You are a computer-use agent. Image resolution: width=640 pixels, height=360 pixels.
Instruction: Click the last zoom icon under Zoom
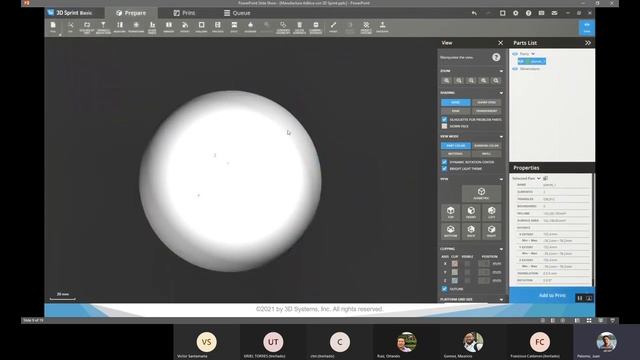click(496, 80)
